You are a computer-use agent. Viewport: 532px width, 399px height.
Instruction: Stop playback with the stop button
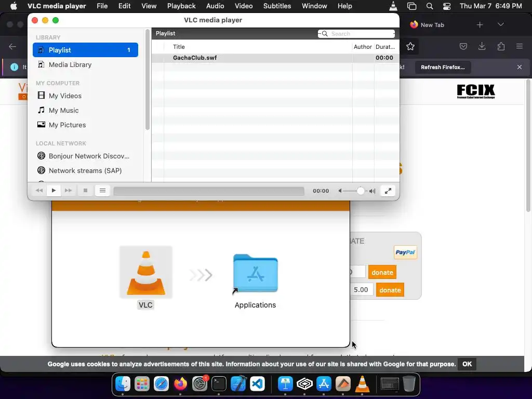86,191
